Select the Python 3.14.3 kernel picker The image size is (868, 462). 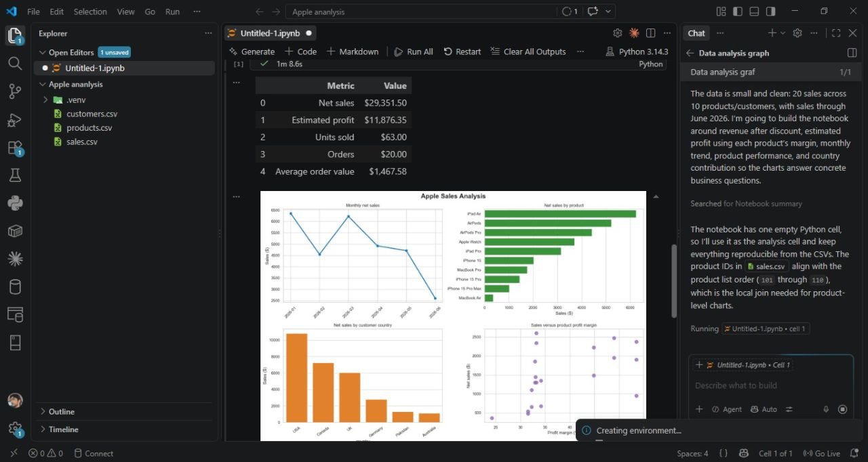[x=637, y=51]
